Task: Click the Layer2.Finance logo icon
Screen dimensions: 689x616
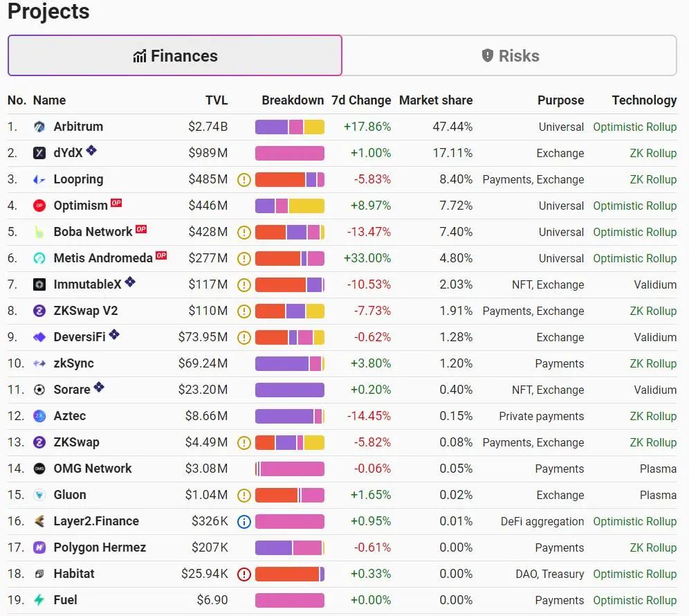Action: click(x=39, y=521)
